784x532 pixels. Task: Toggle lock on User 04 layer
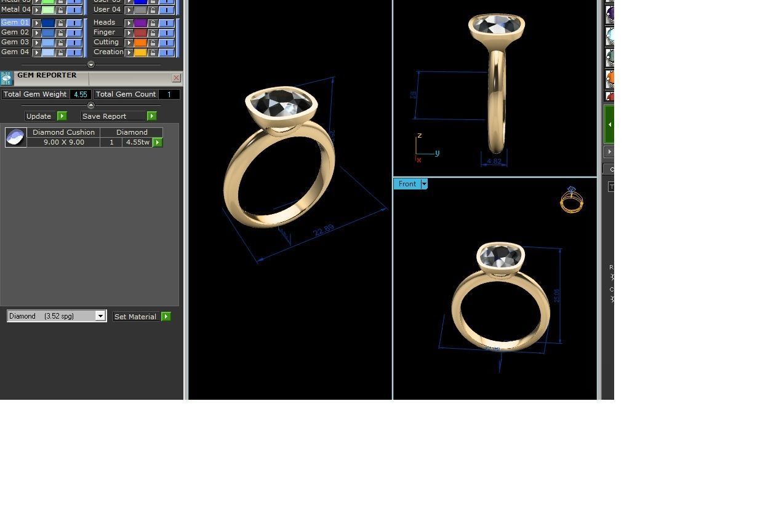click(153, 10)
